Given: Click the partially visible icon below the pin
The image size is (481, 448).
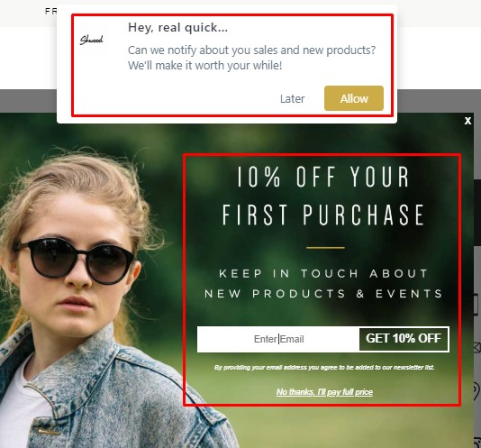Looking at the screenshot, I should pyautogui.click(x=477, y=443).
